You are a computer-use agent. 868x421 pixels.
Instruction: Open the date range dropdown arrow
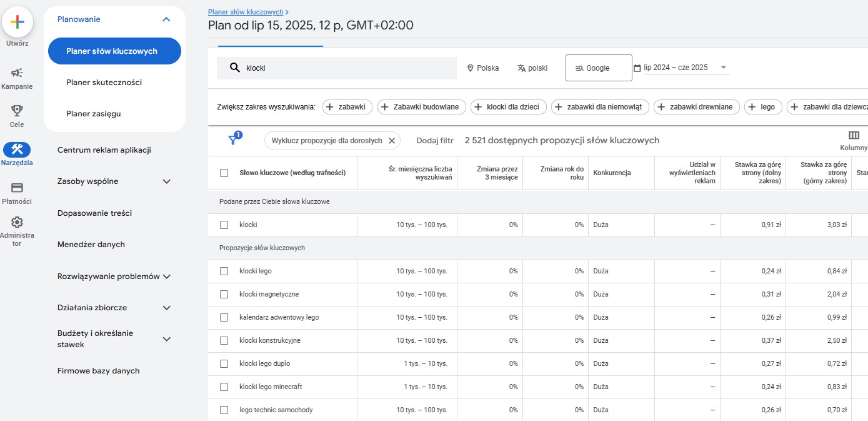coord(723,68)
